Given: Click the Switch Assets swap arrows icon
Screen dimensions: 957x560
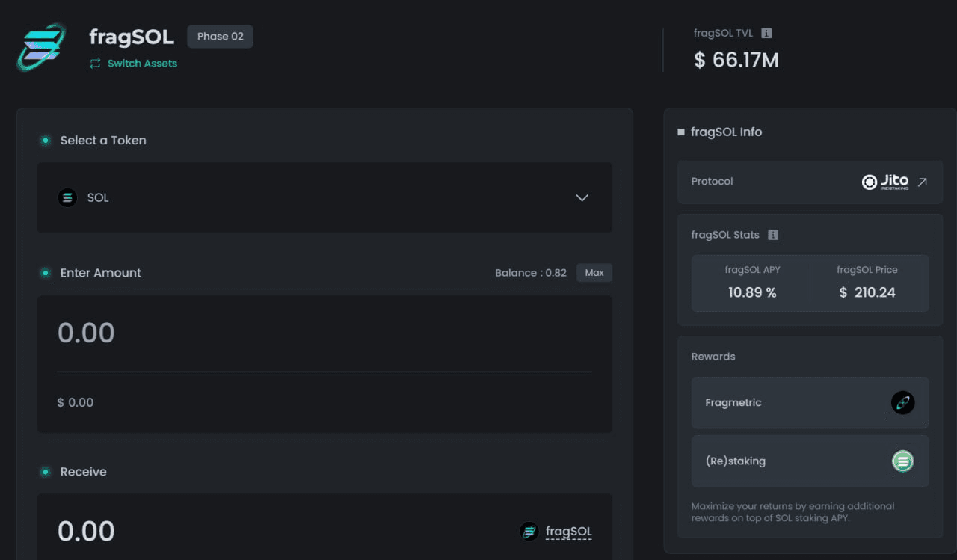Looking at the screenshot, I should click(x=95, y=64).
